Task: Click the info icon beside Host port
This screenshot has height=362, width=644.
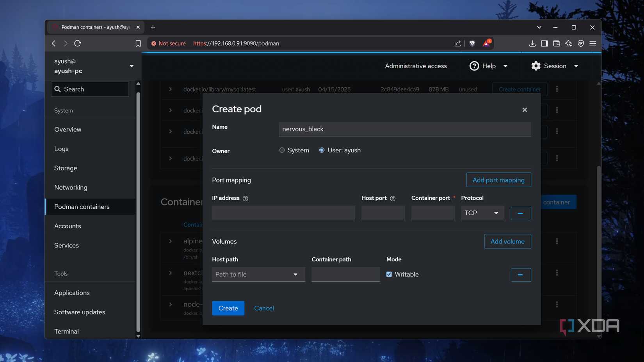Action: pyautogui.click(x=393, y=198)
